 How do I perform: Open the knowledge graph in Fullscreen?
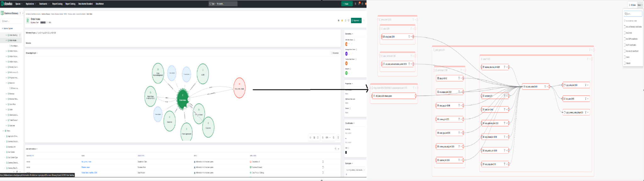coord(335,53)
